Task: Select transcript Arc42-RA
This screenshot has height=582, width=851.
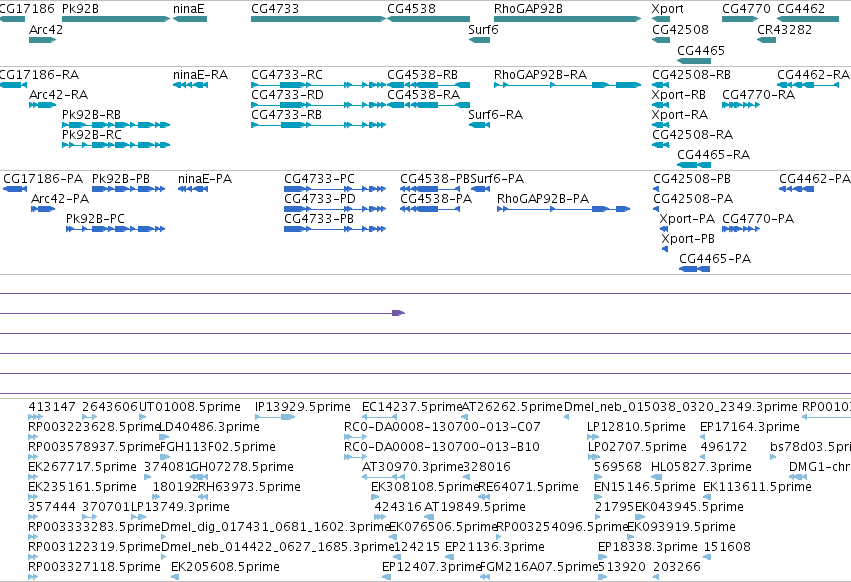Action: 42,105
